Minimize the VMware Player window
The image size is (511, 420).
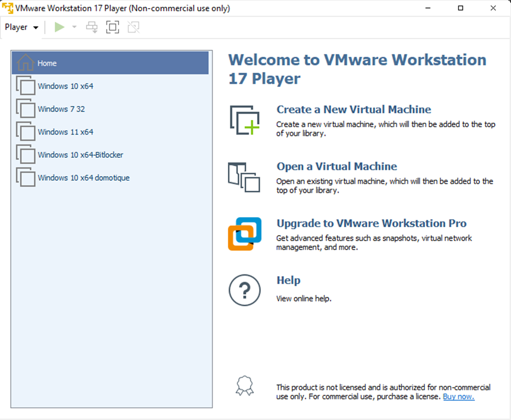click(x=428, y=8)
